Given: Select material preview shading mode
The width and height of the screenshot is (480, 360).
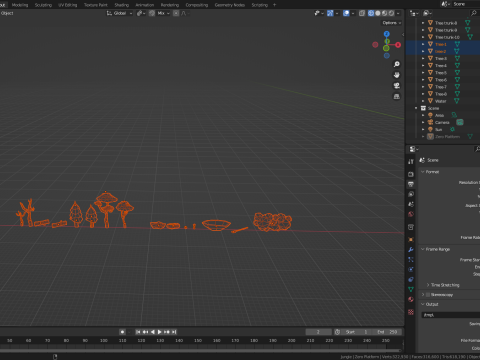Looking at the screenshot, I should click(384, 13).
